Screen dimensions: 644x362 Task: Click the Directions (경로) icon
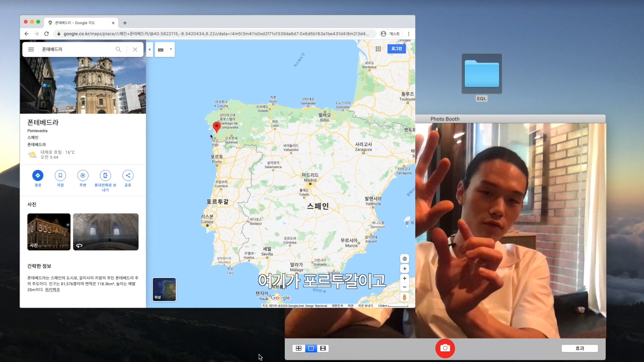38,175
